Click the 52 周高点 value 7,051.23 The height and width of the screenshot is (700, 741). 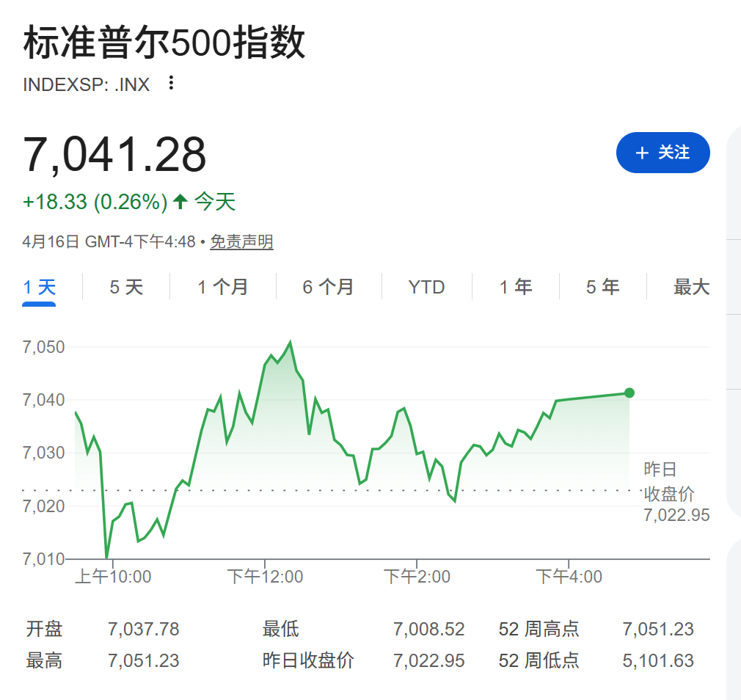coord(658,629)
